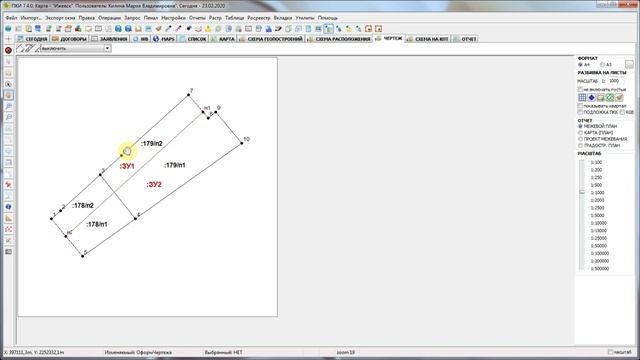
Task: Select the A3 format radio button
Action: pos(602,65)
